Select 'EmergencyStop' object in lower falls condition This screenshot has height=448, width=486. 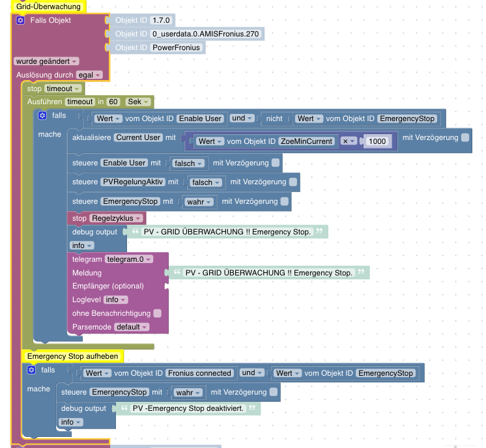[x=386, y=373]
